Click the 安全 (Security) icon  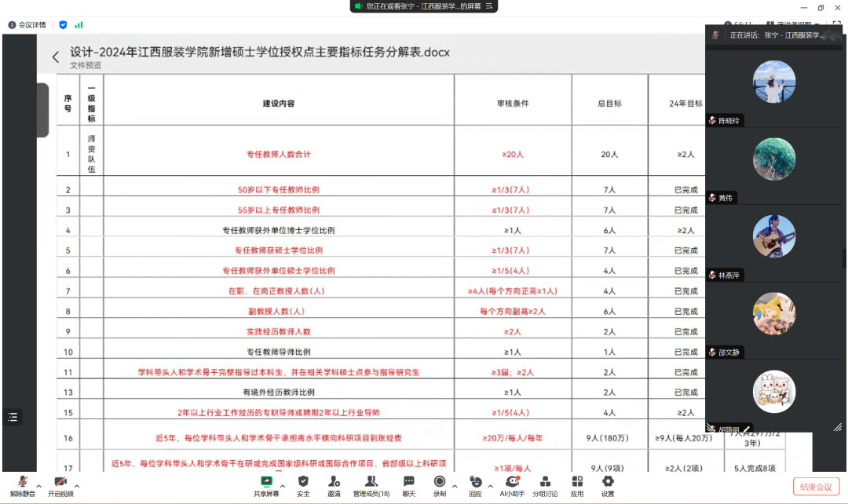(303, 485)
